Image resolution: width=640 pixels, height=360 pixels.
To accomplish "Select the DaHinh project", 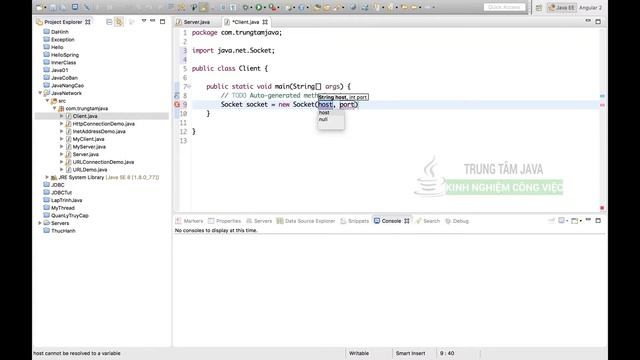I will click(x=60, y=32).
